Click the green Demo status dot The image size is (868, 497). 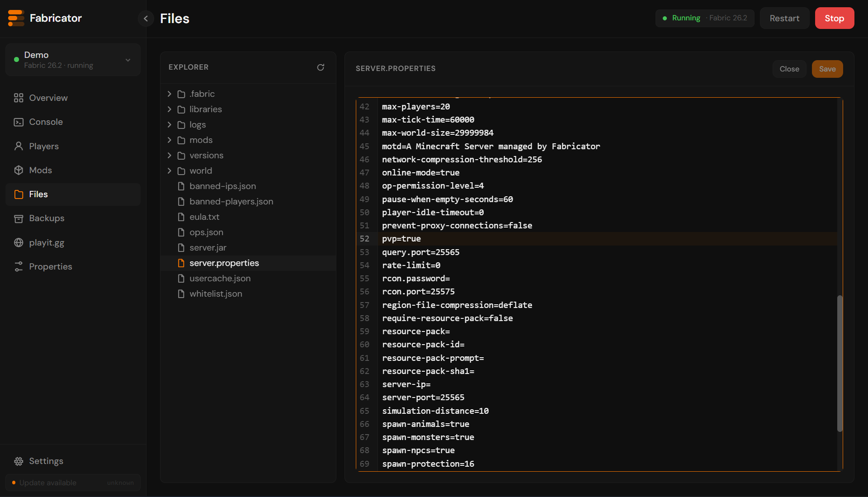pyautogui.click(x=16, y=60)
